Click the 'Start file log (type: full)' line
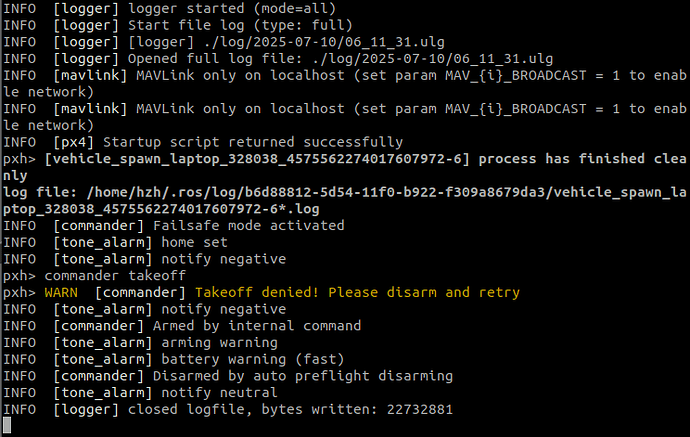690x437 pixels. pyautogui.click(x=178, y=25)
